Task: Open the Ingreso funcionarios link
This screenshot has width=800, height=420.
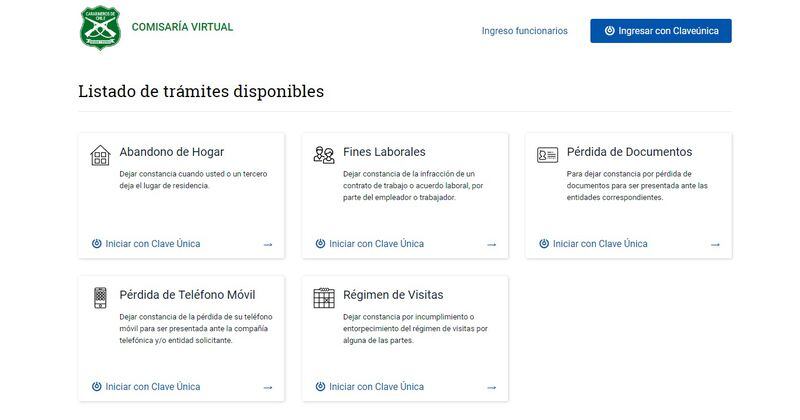Action: point(524,31)
